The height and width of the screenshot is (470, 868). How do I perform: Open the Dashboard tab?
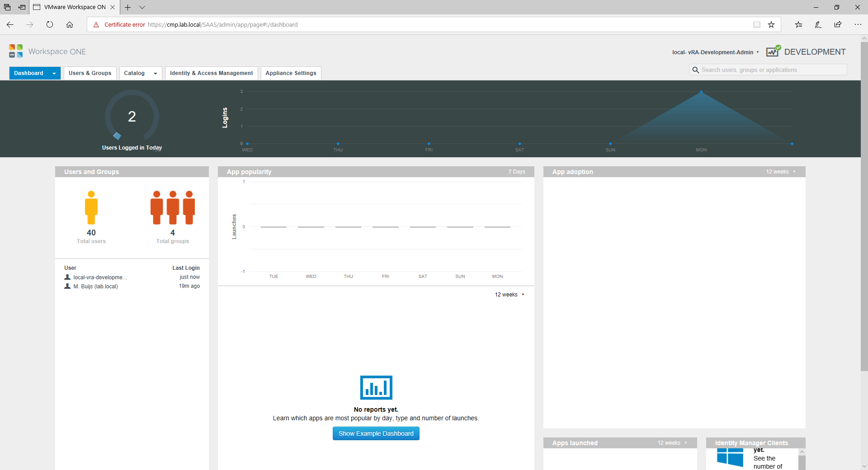pos(28,73)
